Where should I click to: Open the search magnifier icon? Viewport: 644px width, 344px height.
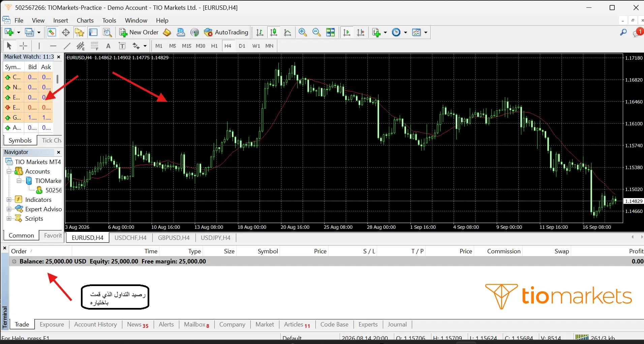click(x=623, y=32)
